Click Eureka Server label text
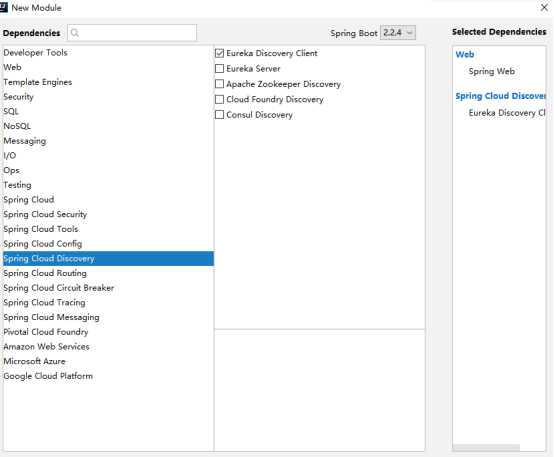554x457 pixels. [253, 69]
